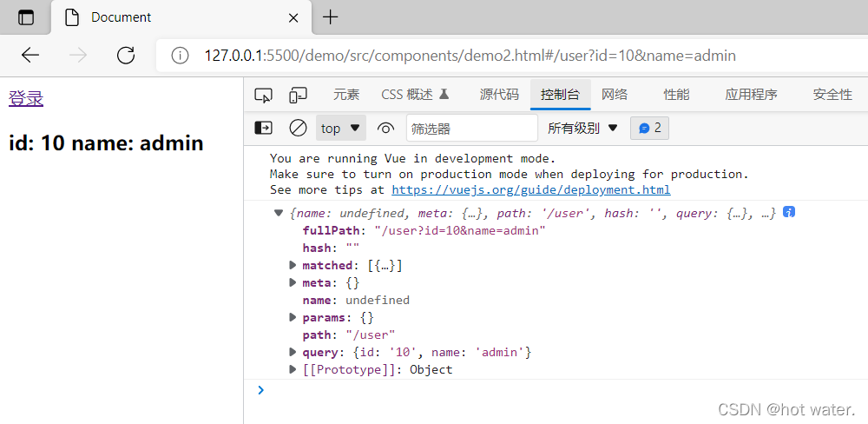Expand the params property

click(x=293, y=318)
